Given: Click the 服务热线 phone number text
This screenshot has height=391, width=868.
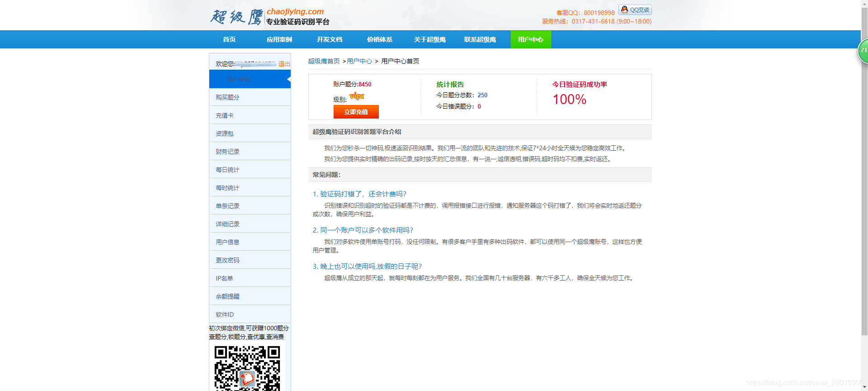Looking at the screenshot, I should 597,21.
